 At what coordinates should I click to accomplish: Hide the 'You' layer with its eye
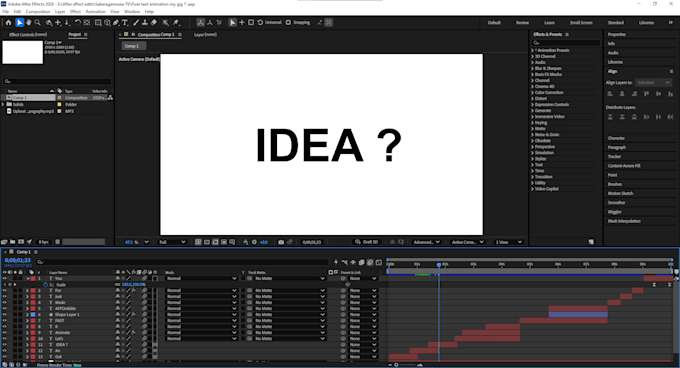click(x=5, y=279)
